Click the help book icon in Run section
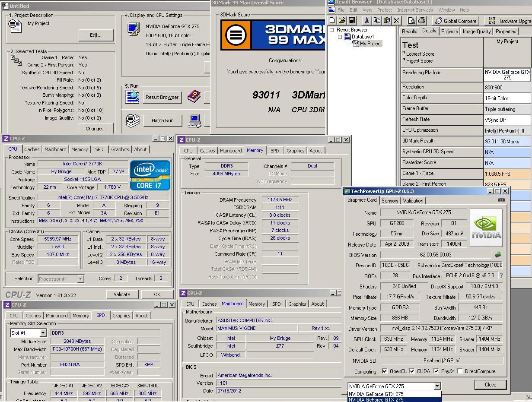 pyautogui.click(x=194, y=97)
